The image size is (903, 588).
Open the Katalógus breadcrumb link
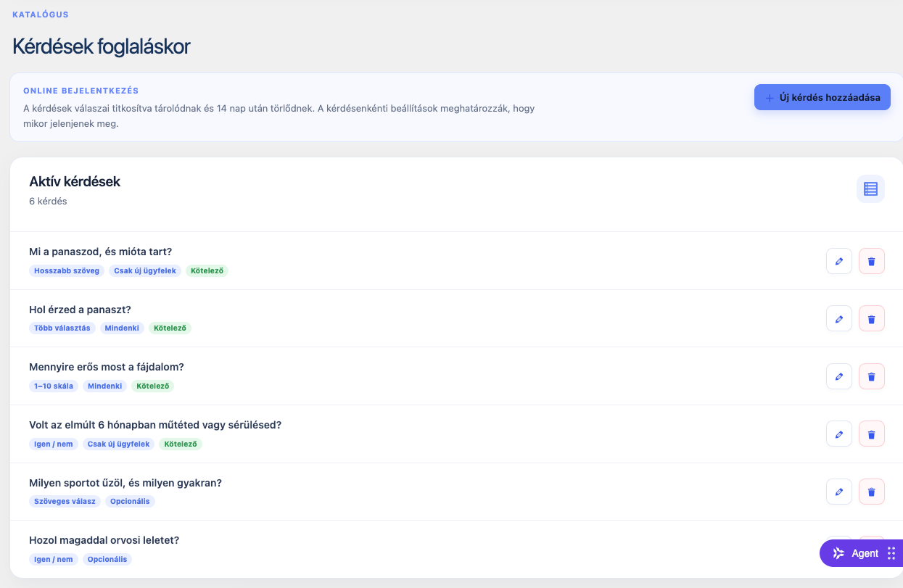point(41,15)
